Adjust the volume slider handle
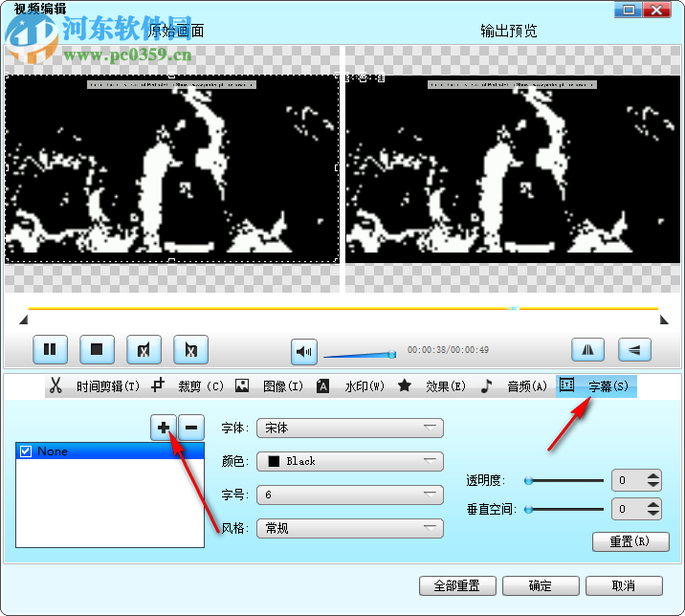Viewport: 685px width, 616px height. click(x=392, y=354)
